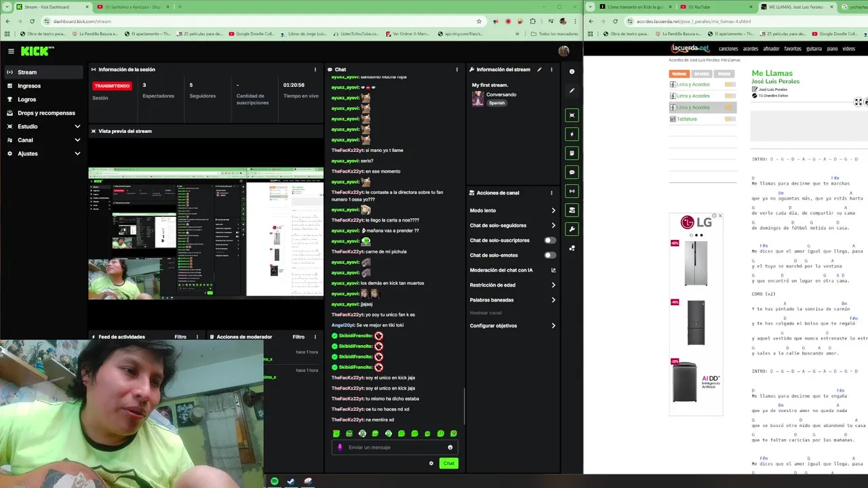Open emote picker in chat input
The image size is (868, 488).
click(450, 447)
